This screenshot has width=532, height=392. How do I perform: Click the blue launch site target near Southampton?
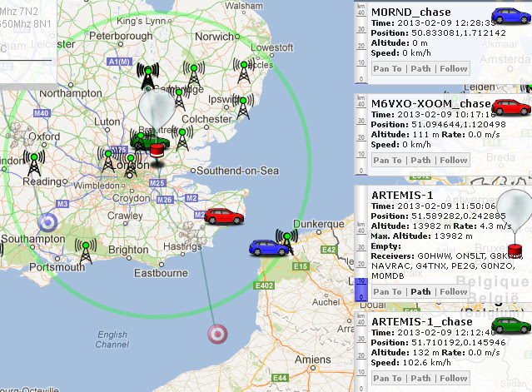[x=47, y=223]
